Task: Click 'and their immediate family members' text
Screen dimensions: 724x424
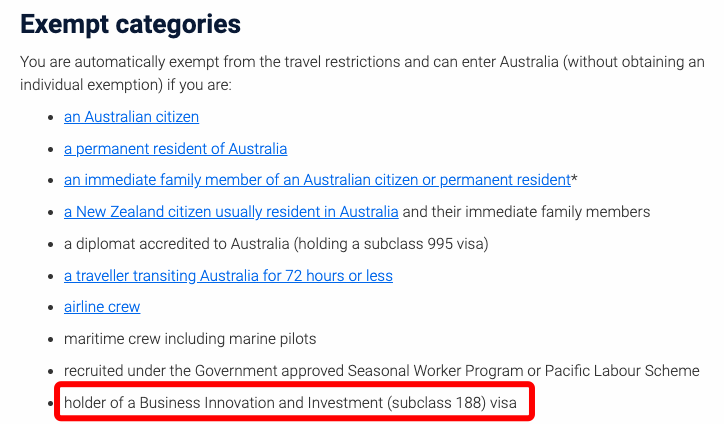Action: (526, 212)
